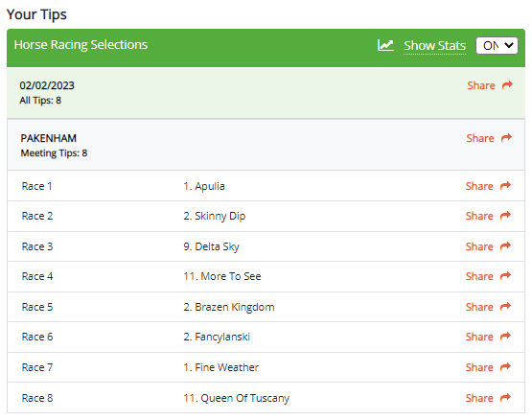This screenshot has height=420, width=532.
Task: Click the Horse Racing Selections header
Action: coord(81,45)
